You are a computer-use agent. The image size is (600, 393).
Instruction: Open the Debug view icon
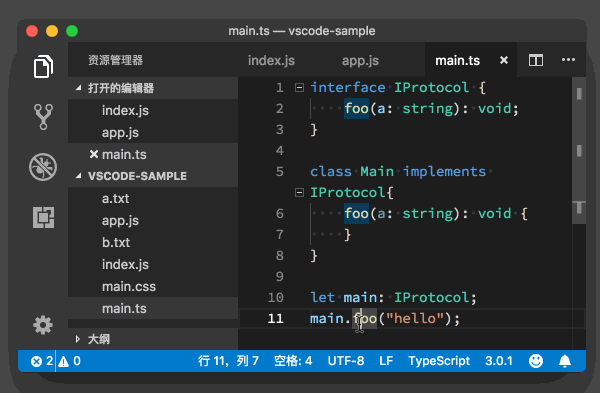43,167
